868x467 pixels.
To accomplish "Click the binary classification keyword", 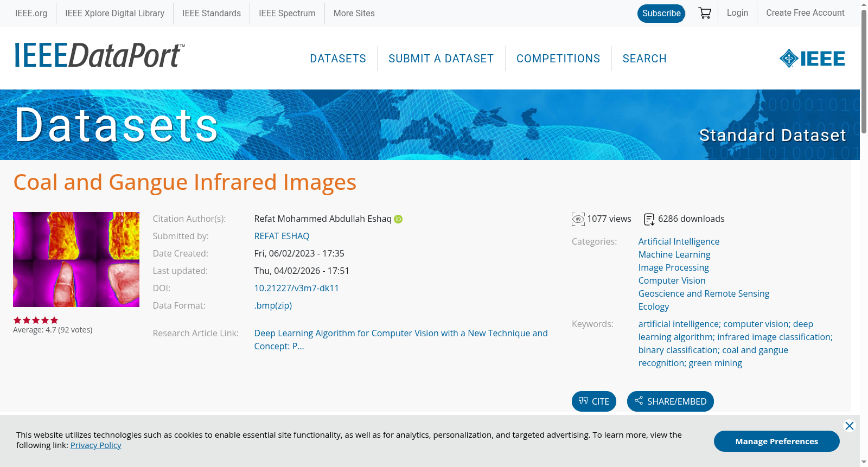I will tap(678, 350).
